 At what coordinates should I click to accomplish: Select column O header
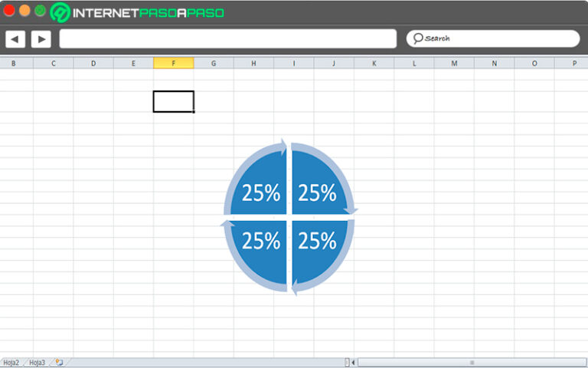pos(534,63)
